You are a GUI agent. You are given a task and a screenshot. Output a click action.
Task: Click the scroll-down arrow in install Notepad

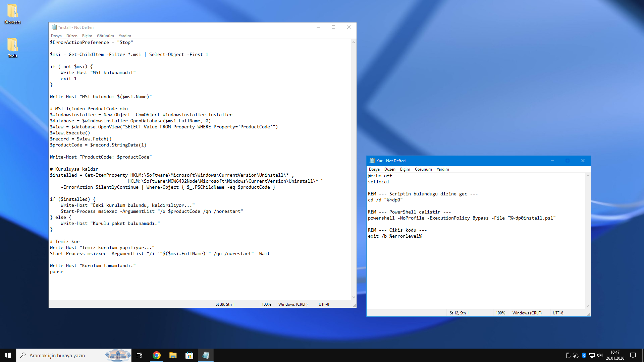(354, 297)
